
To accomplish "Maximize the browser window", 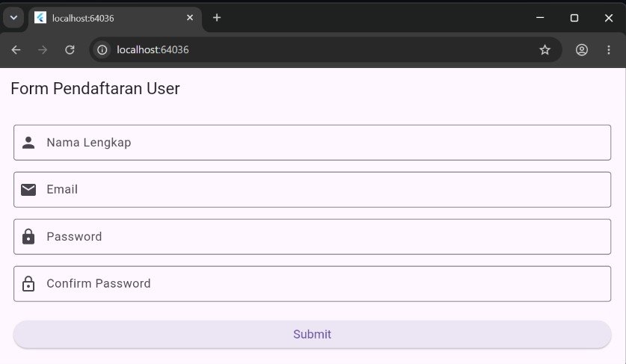I will 574,17.
